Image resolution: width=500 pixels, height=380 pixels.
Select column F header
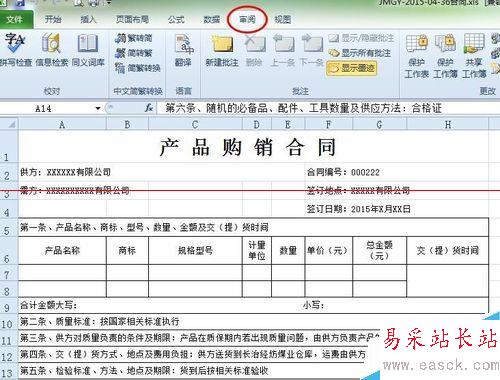[x=329, y=125]
